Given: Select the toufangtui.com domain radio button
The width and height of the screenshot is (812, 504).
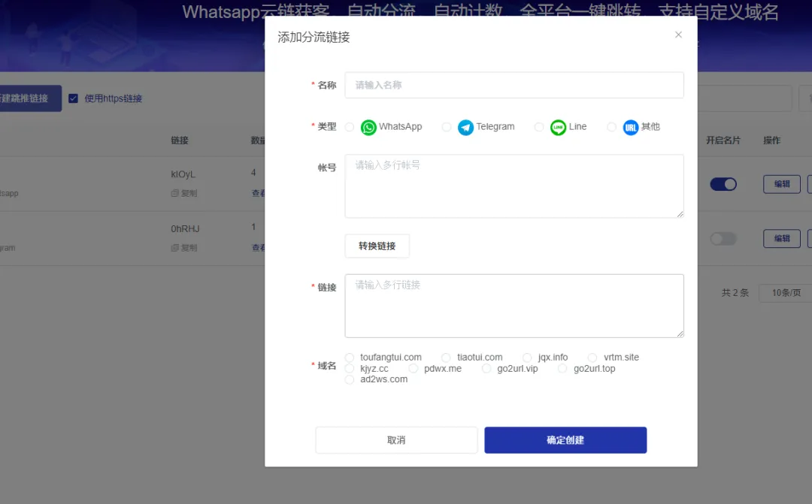Looking at the screenshot, I should (x=349, y=357).
